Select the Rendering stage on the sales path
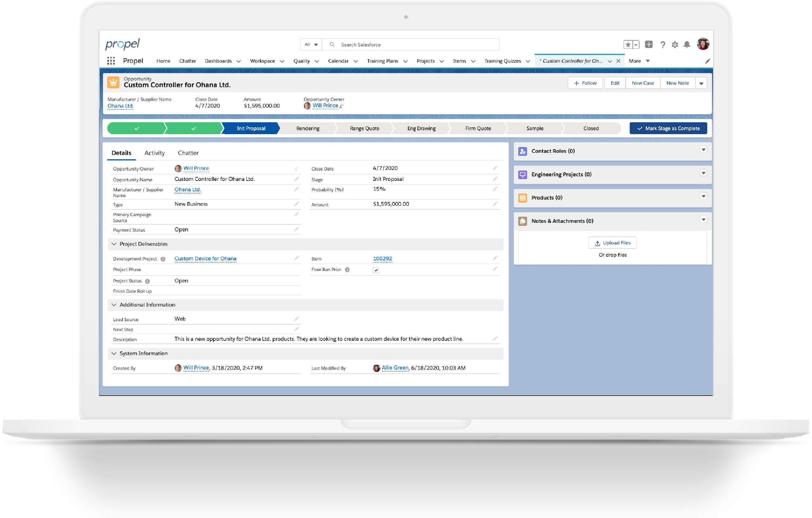Viewport: 812px width, 518px height. pos(308,128)
